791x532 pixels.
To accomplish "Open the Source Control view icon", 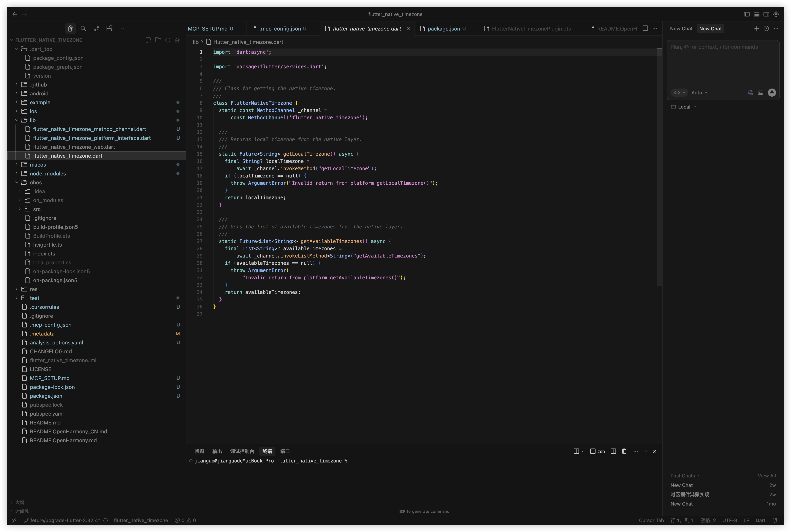I will click(x=96, y=28).
